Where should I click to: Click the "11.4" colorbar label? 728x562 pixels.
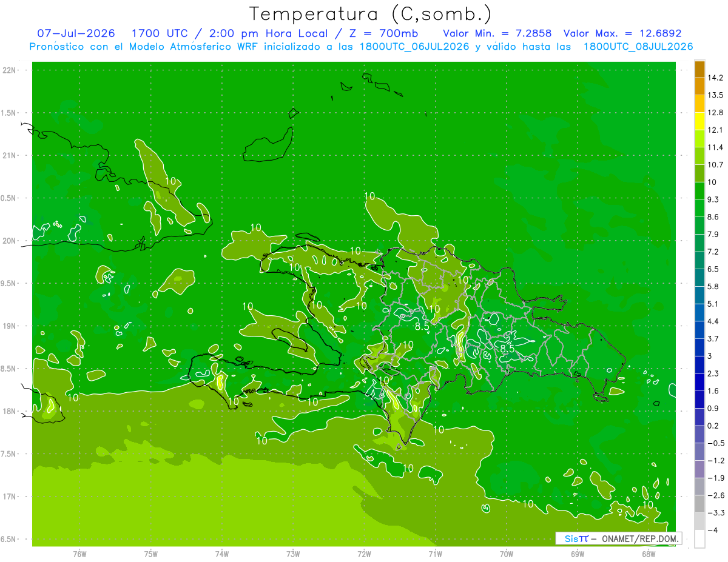716,147
